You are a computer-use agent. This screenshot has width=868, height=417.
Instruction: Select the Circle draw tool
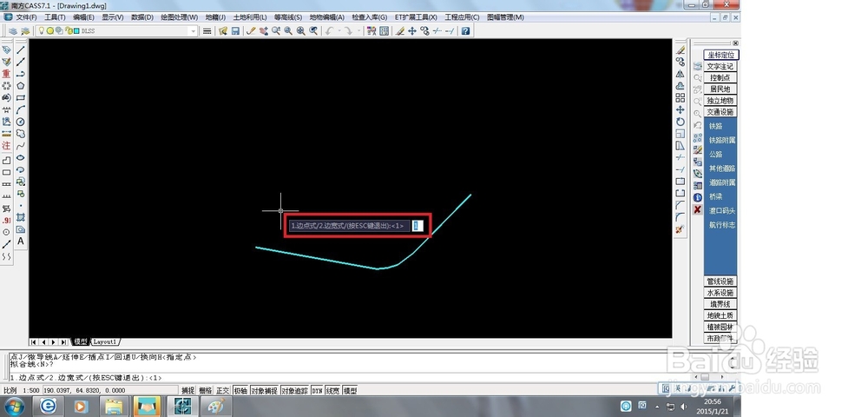tap(21, 122)
